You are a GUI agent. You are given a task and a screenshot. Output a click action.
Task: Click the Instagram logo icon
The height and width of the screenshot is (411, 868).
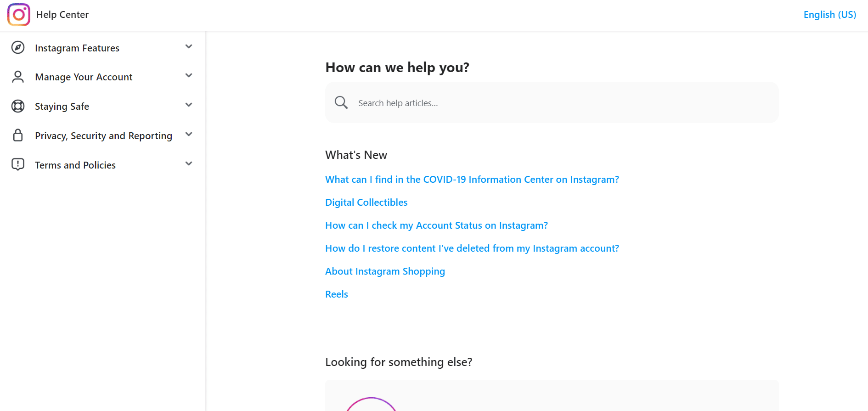[x=19, y=15]
